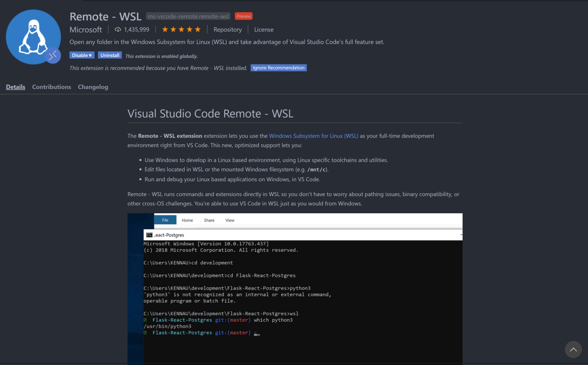The image size is (588, 365).
Task: Click the Microsoft publisher name
Action: [x=86, y=30]
